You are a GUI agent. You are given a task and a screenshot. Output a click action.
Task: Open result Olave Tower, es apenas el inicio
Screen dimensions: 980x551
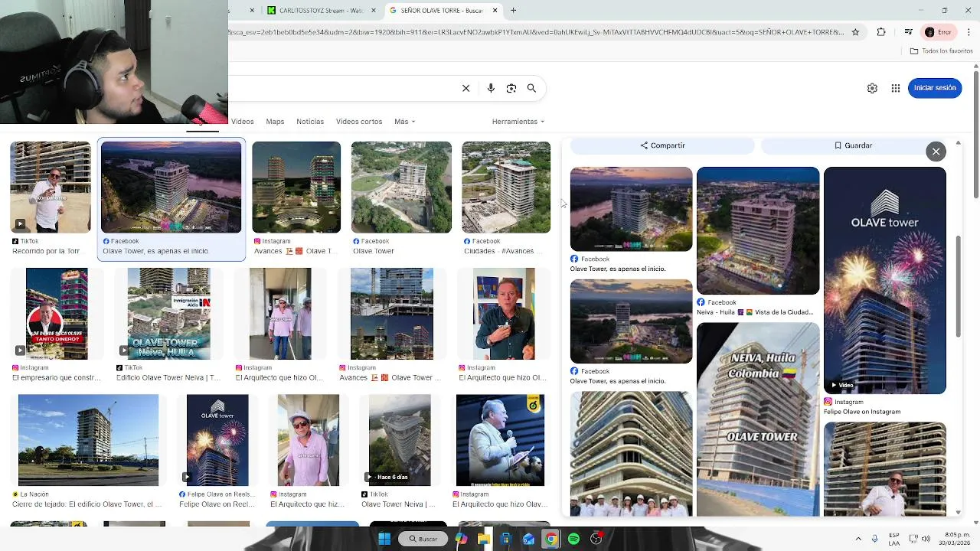coord(171,187)
